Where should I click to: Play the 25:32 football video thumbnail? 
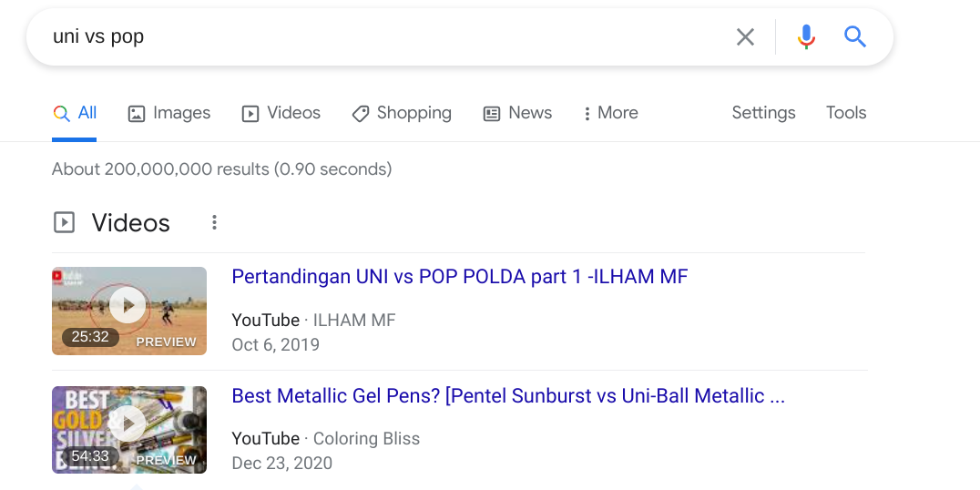point(129,311)
